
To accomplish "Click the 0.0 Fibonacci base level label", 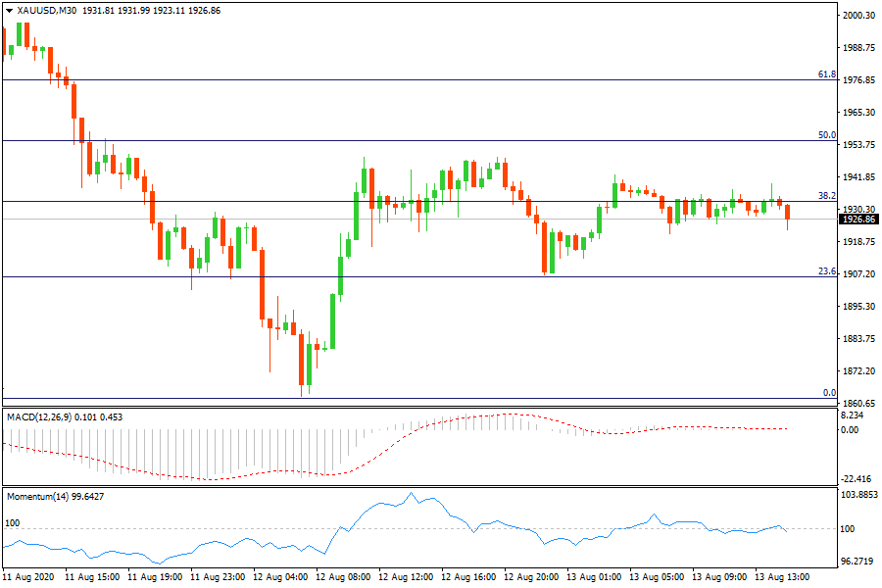I will (x=828, y=393).
